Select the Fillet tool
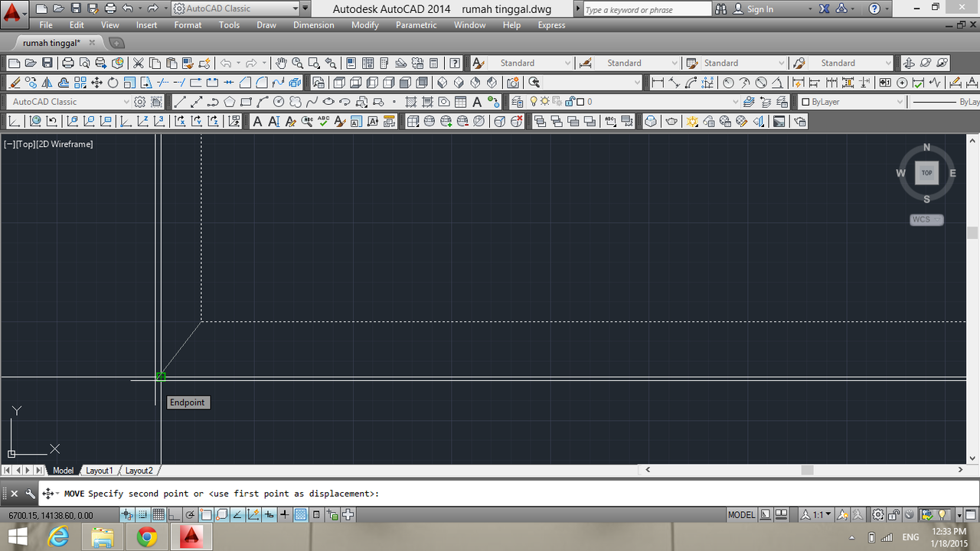Screen dimensions: 980x551 (x=262, y=83)
